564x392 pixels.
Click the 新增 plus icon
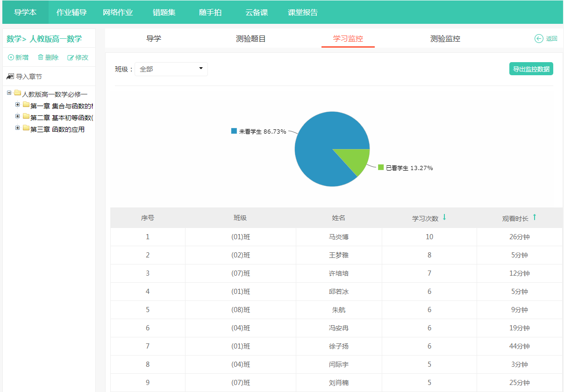(x=11, y=57)
